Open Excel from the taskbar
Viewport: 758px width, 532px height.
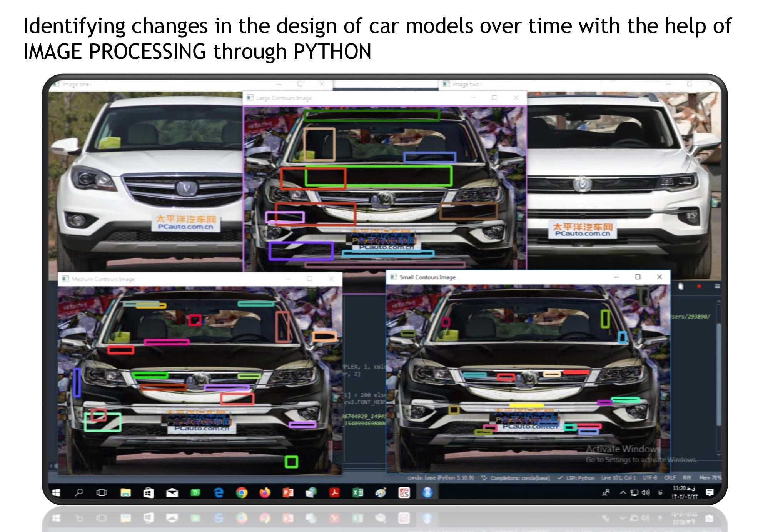pyautogui.click(x=357, y=493)
